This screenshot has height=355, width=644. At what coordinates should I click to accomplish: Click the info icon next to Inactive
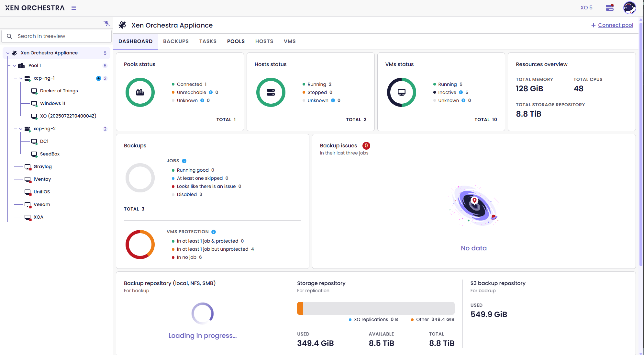pyautogui.click(x=461, y=92)
